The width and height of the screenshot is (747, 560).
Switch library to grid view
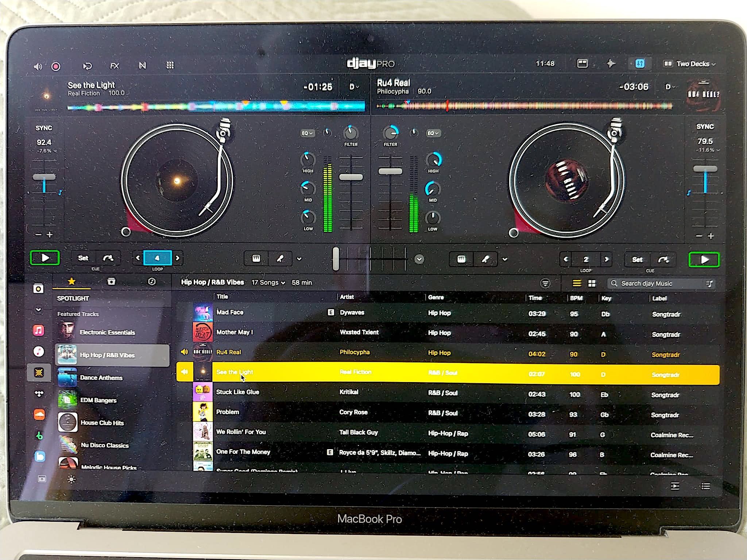(x=592, y=283)
